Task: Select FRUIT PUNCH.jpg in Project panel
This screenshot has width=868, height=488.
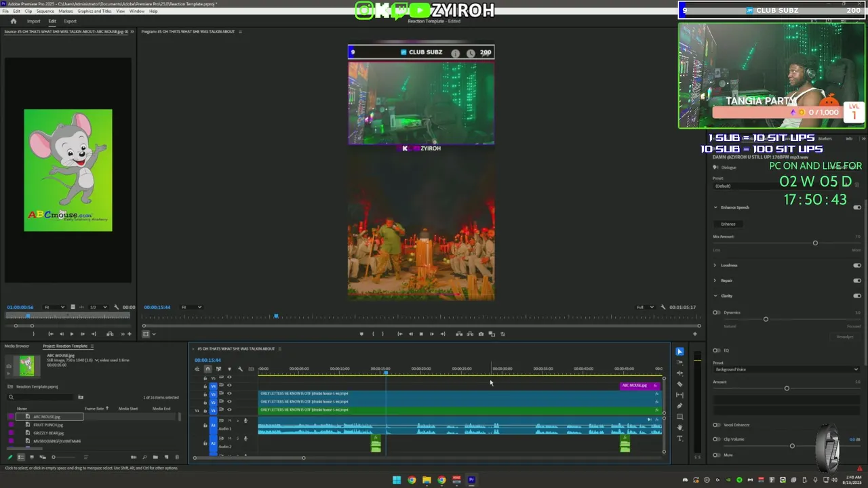Action: click(x=48, y=425)
